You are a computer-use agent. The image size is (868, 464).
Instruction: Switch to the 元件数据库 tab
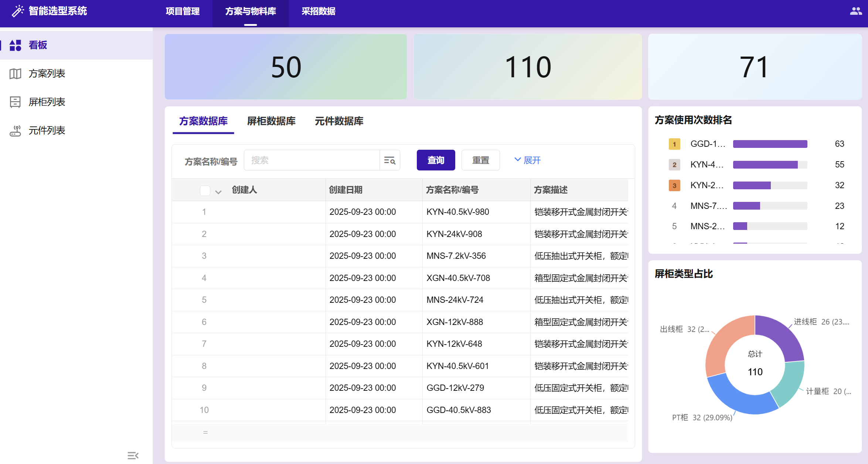[339, 121]
